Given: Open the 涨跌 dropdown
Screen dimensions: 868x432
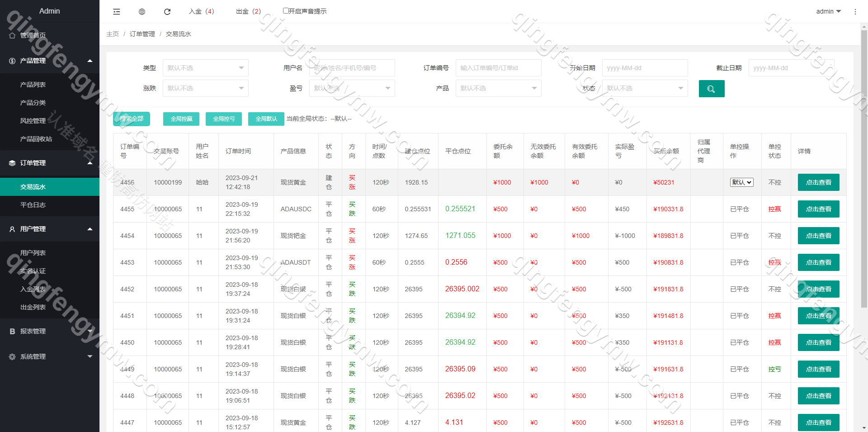Looking at the screenshot, I should pos(206,88).
